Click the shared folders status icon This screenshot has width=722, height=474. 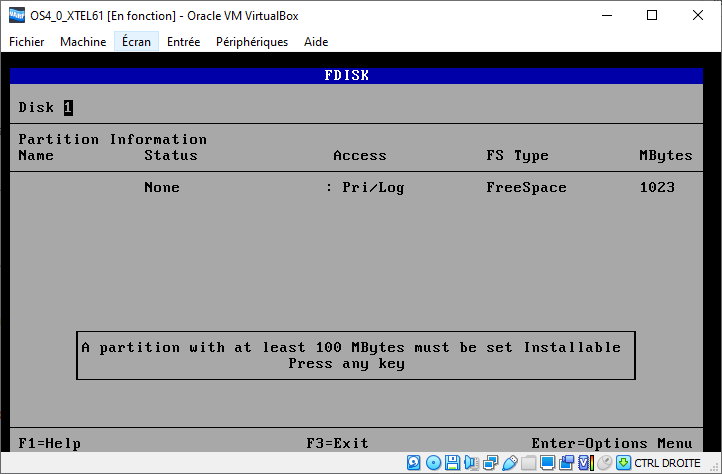tap(528, 463)
